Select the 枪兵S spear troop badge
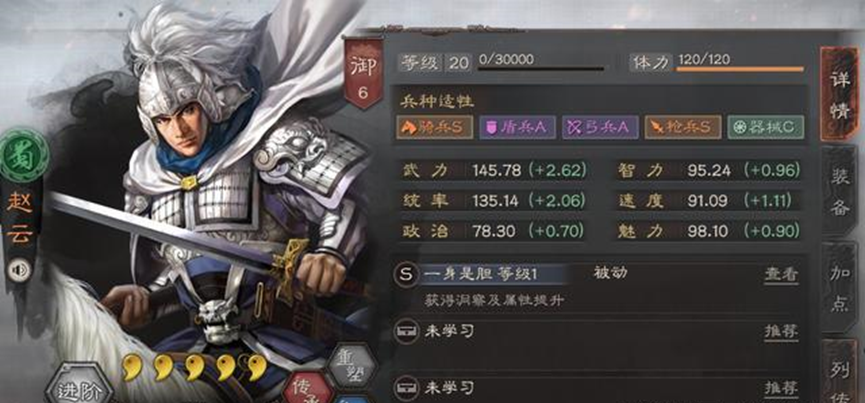 682,127
